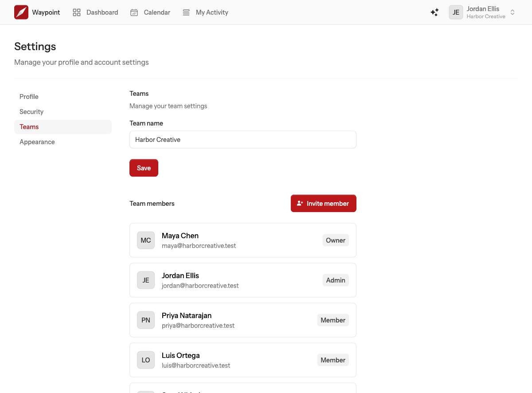
Task: Click 'Manage your team settings' text
Action: pos(168,106)
